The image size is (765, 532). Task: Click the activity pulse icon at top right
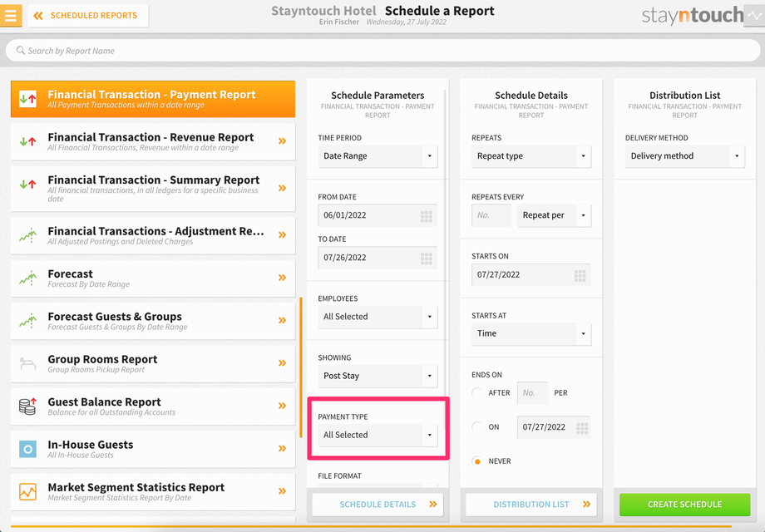(x=754, y=15)
